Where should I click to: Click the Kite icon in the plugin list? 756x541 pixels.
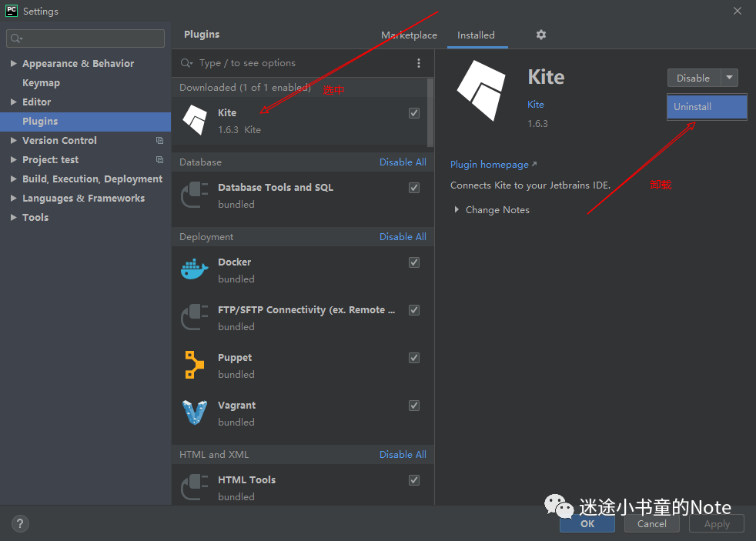tap(195, 120)
